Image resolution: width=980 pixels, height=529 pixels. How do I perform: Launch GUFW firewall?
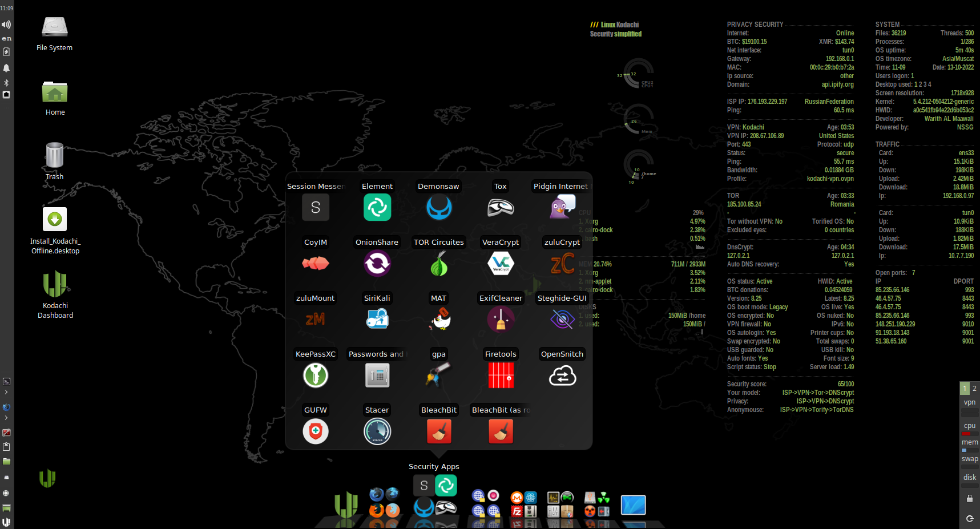[x=316, y=431]
